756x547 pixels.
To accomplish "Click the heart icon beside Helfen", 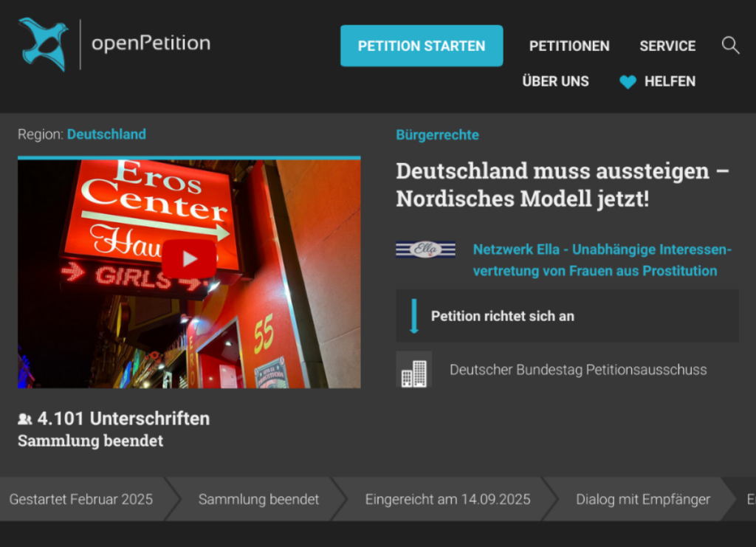I will pyautogui.click(x=628, y=82).
